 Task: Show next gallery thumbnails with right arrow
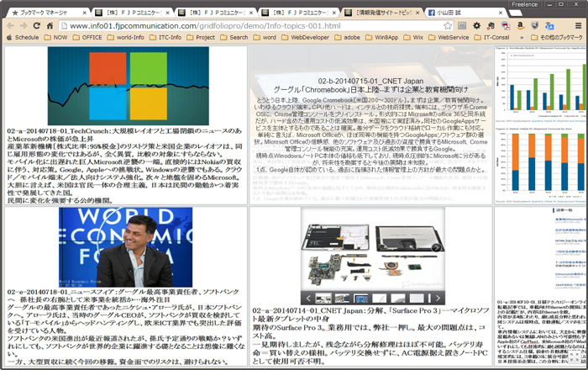[438, 299]
